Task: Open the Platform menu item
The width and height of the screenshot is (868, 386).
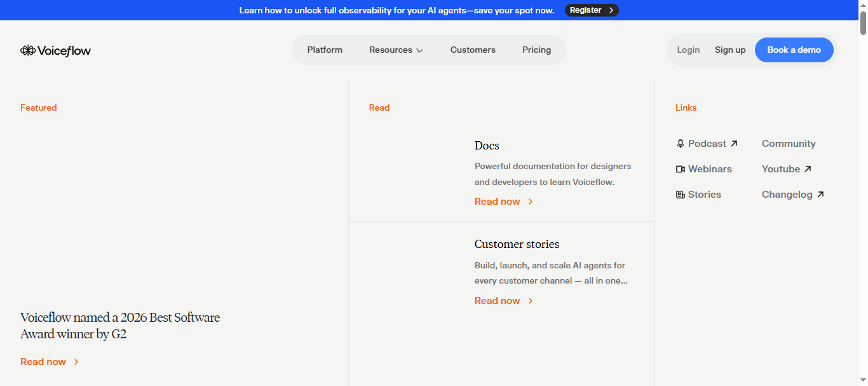Action: [325, 50]
